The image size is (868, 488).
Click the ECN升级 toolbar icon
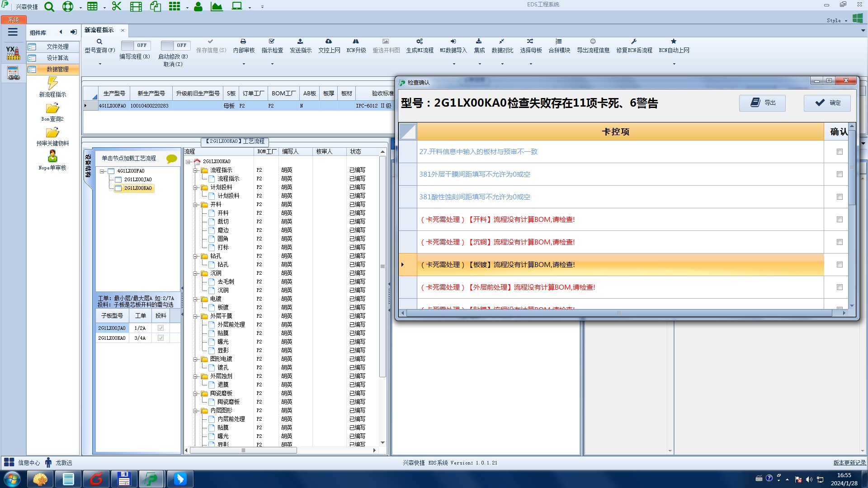point(356,42)
